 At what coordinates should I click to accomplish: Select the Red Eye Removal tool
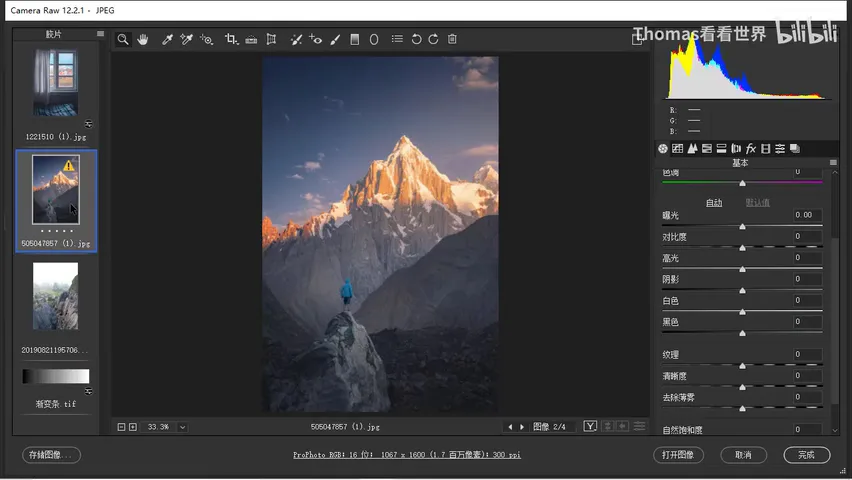click(315, 39)
